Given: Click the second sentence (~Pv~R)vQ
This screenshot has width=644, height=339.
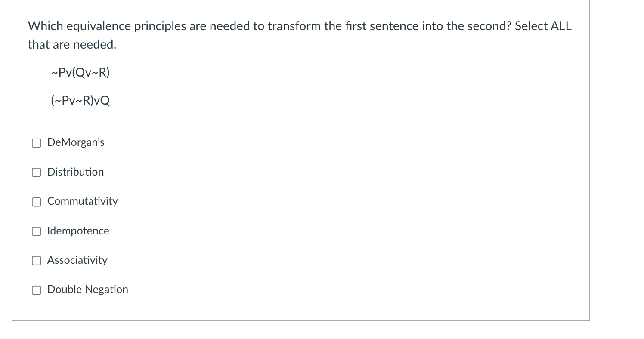Looking at the screenshot, I should [x=80, y=101].
